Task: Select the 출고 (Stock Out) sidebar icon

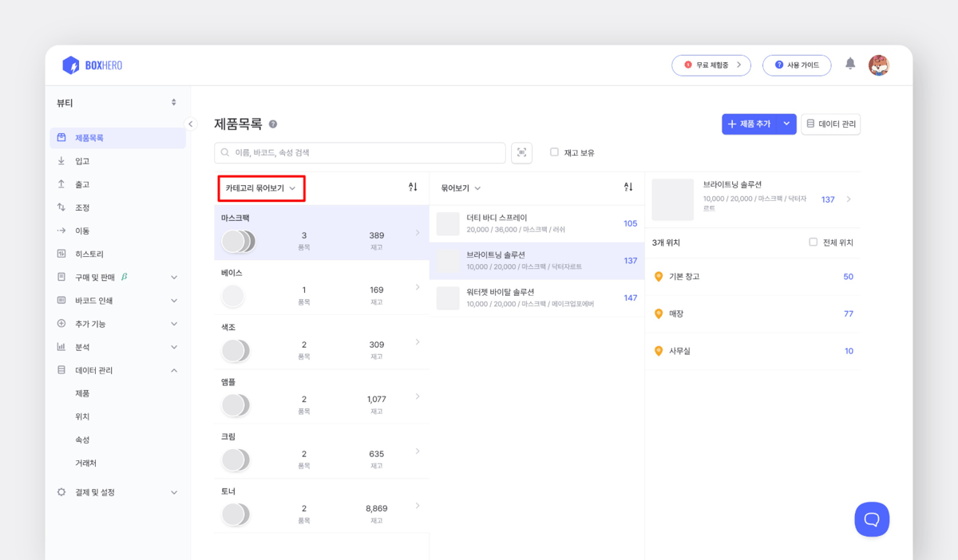Action: click(61, 183)
